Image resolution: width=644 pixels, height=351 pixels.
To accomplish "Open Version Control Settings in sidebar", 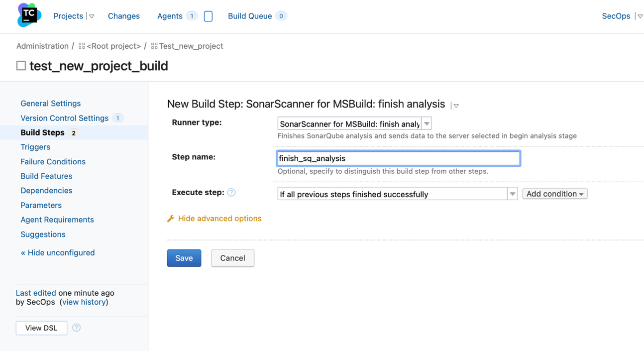I will click(x=64, y=118).
